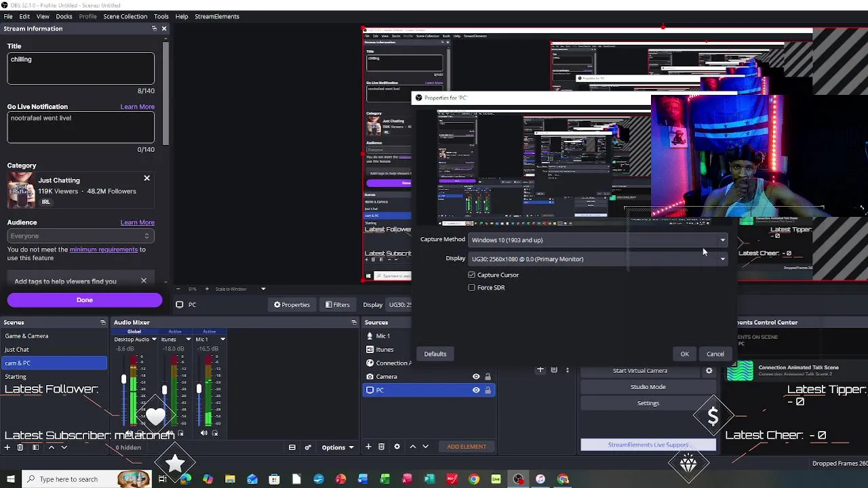Click the Desktop Audio volume fader

123,380
